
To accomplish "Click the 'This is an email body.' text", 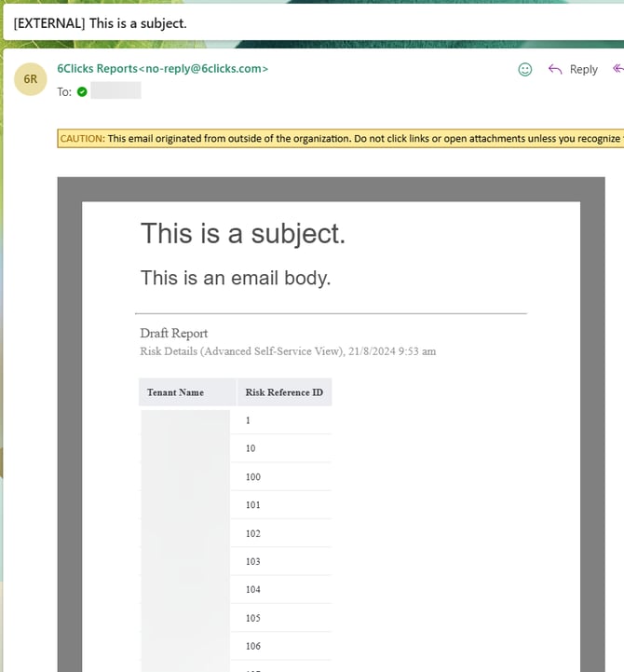I will coord(236,278).
